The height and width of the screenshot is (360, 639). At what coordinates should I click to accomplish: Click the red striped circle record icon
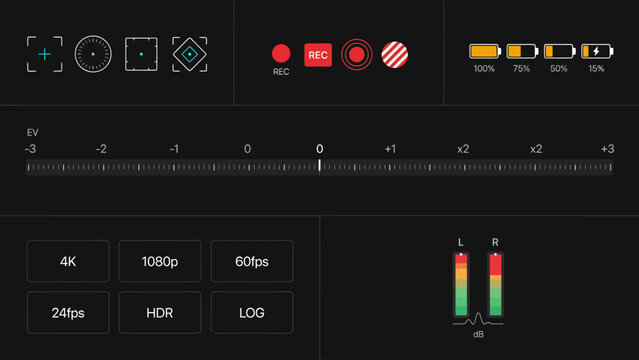(x=394, y=55)
